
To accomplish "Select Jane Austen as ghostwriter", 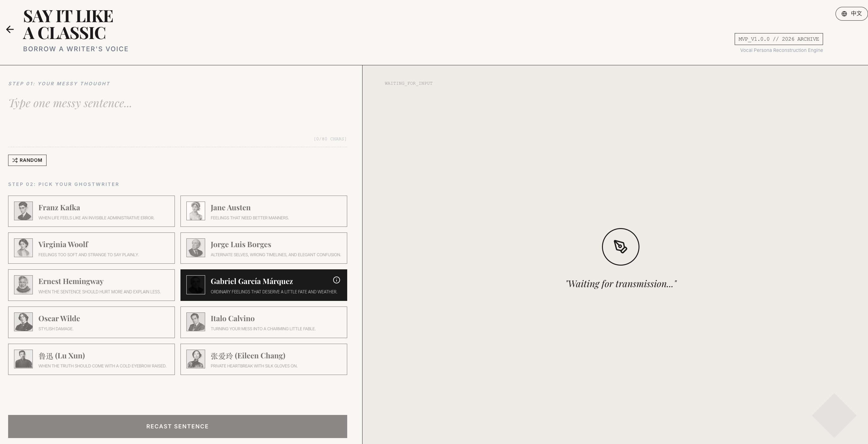I will (x=264, y=212).
